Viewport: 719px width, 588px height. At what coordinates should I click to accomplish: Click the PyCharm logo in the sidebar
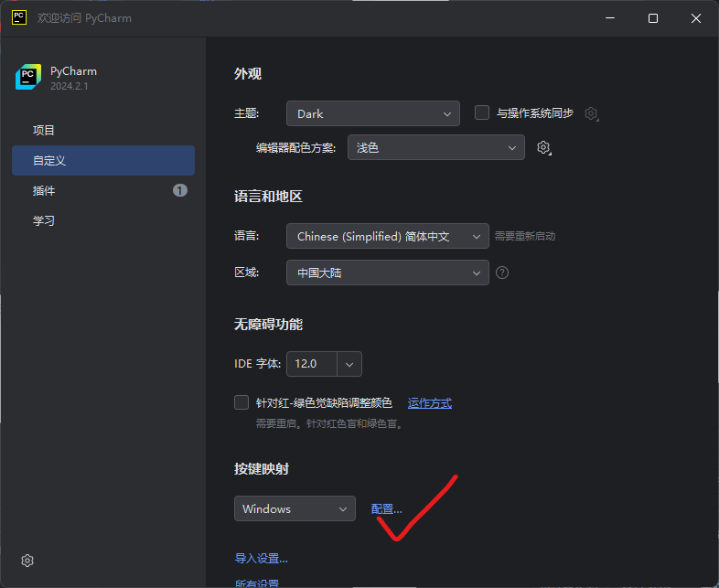click(x=28, y=77)
